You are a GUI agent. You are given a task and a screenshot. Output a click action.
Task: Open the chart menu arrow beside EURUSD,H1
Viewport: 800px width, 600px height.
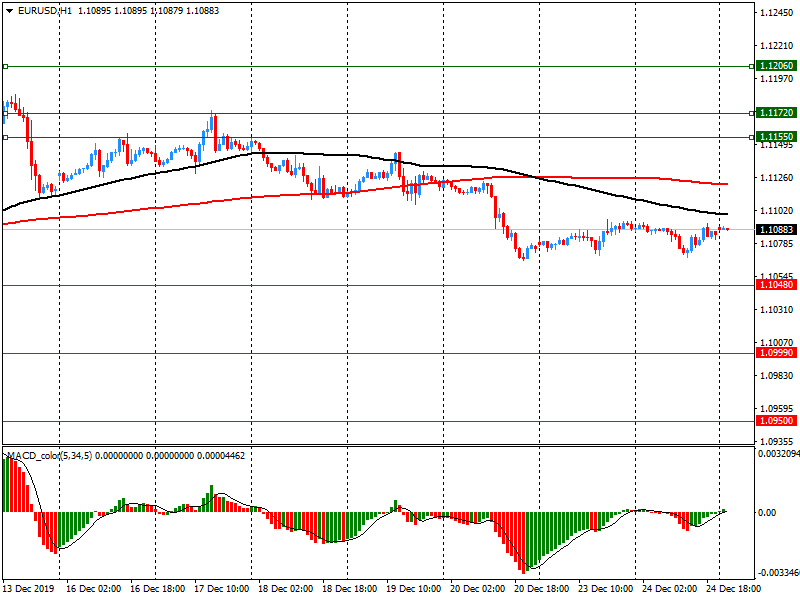tap(9, 10)
